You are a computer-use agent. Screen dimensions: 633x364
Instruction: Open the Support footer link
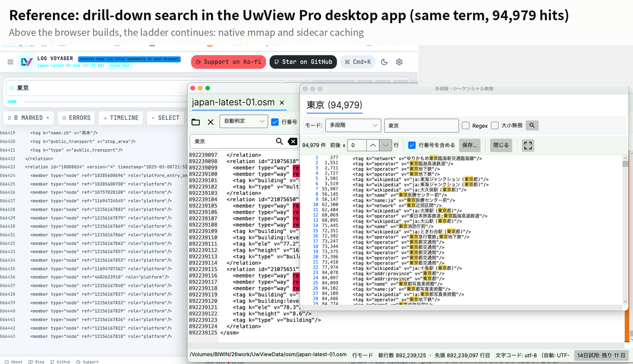88,362
